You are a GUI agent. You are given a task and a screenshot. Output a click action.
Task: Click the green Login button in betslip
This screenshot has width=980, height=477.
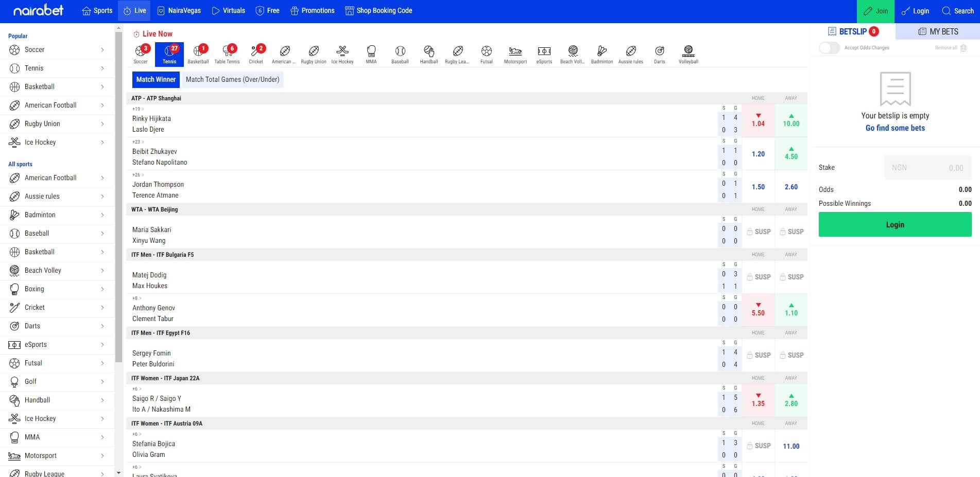[895, 225]
